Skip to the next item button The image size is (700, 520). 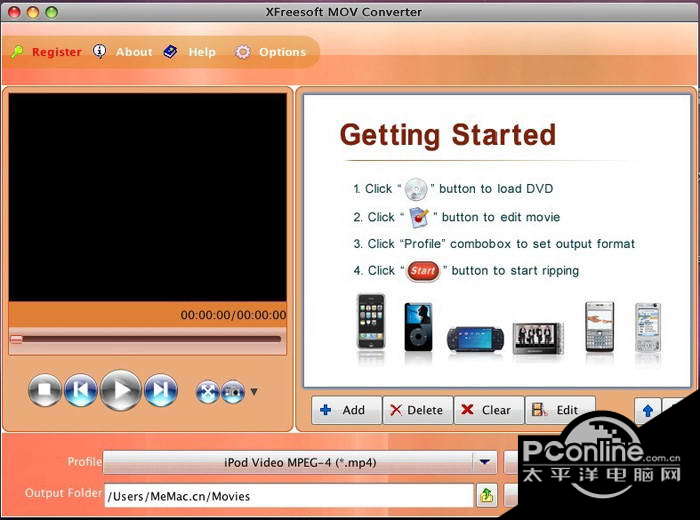coord(161,390)
